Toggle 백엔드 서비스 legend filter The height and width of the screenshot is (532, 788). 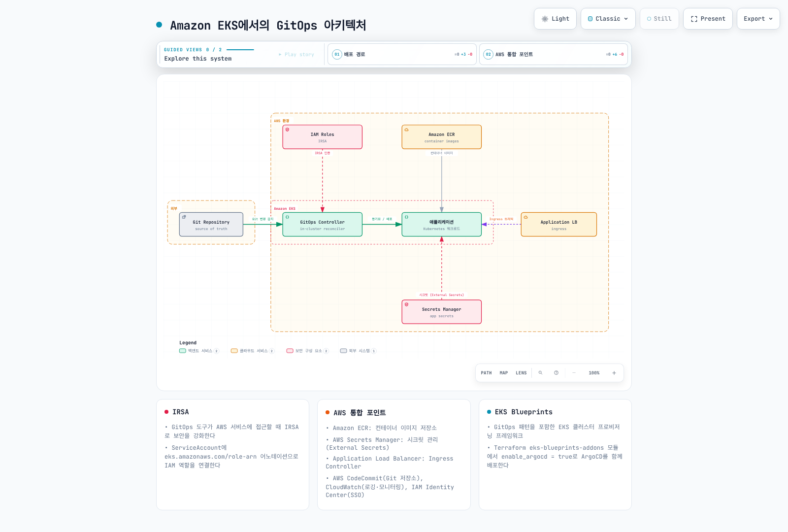[x=199, y=351]
